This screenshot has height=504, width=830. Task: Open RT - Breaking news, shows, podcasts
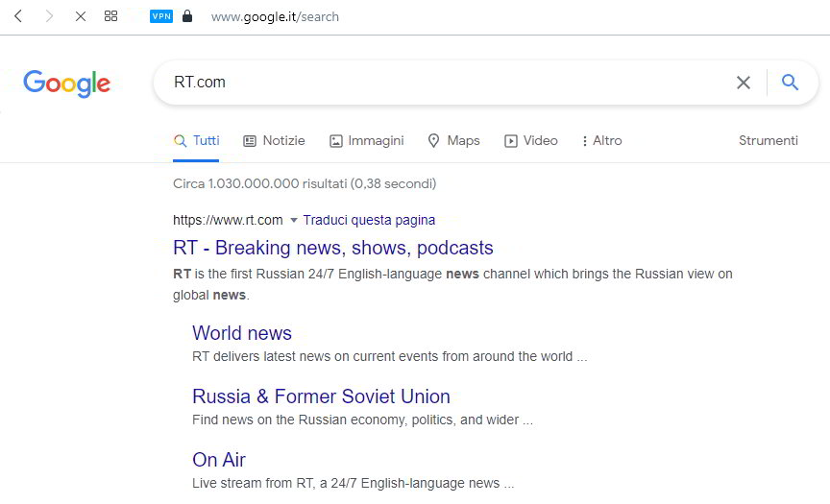(333, 248)
